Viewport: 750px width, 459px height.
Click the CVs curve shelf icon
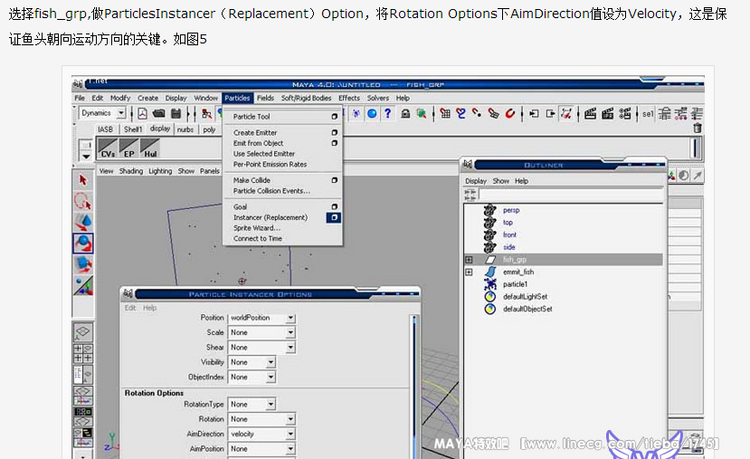[108, 148]
